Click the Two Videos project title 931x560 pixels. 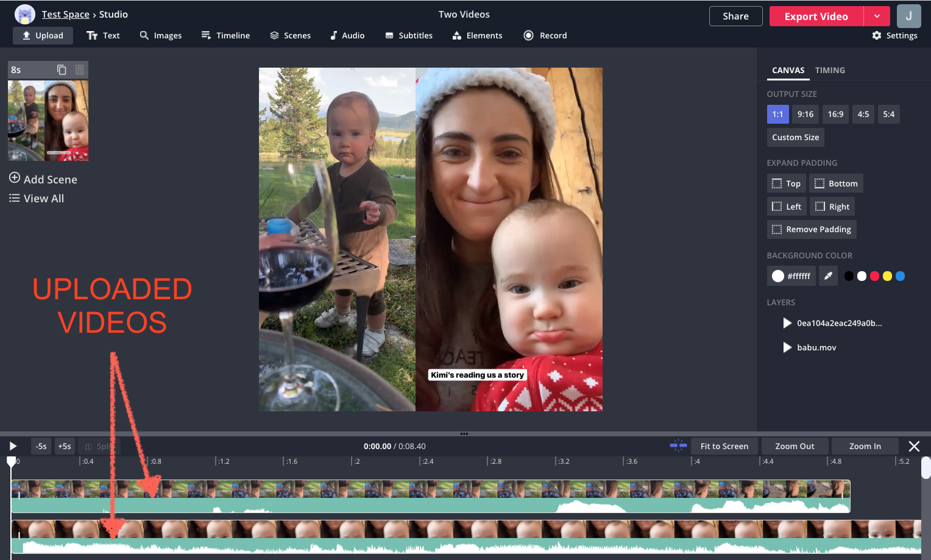point(464,14)
